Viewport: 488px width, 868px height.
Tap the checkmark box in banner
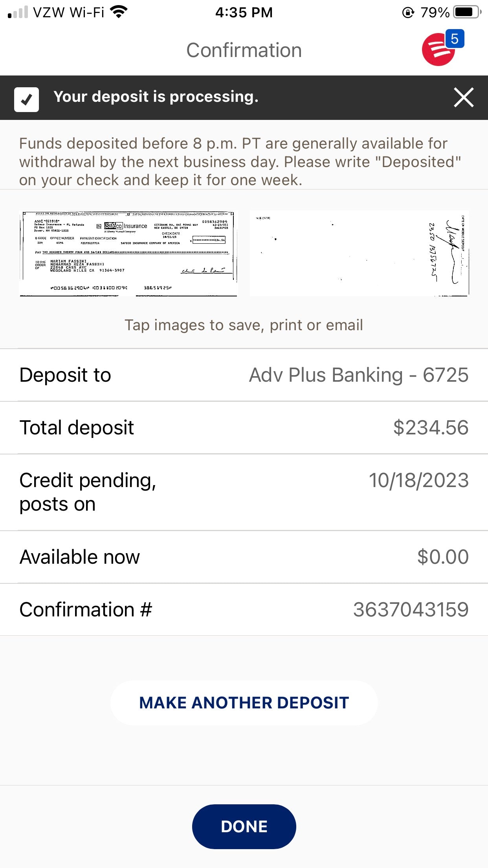coord(26,99)
